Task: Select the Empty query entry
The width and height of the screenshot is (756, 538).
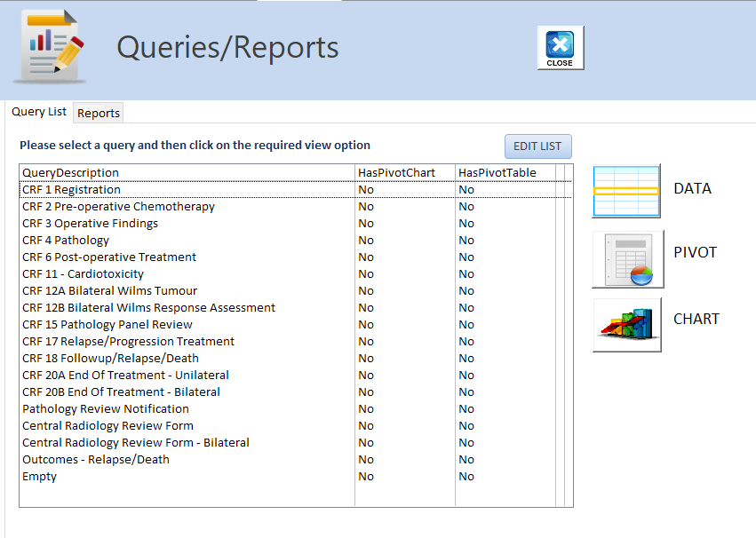Action: (x=40, y=477)
